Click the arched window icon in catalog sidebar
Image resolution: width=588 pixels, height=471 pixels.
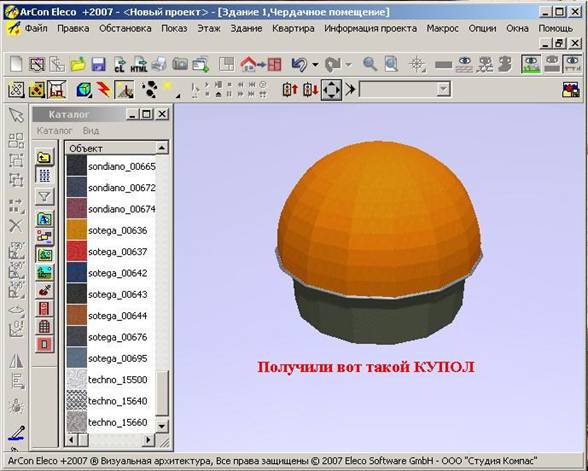(x=44, y=326)
